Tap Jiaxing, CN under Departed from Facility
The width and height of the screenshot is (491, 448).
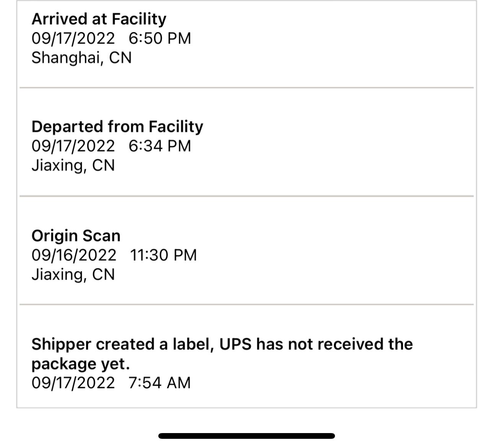tap(73, 166)
